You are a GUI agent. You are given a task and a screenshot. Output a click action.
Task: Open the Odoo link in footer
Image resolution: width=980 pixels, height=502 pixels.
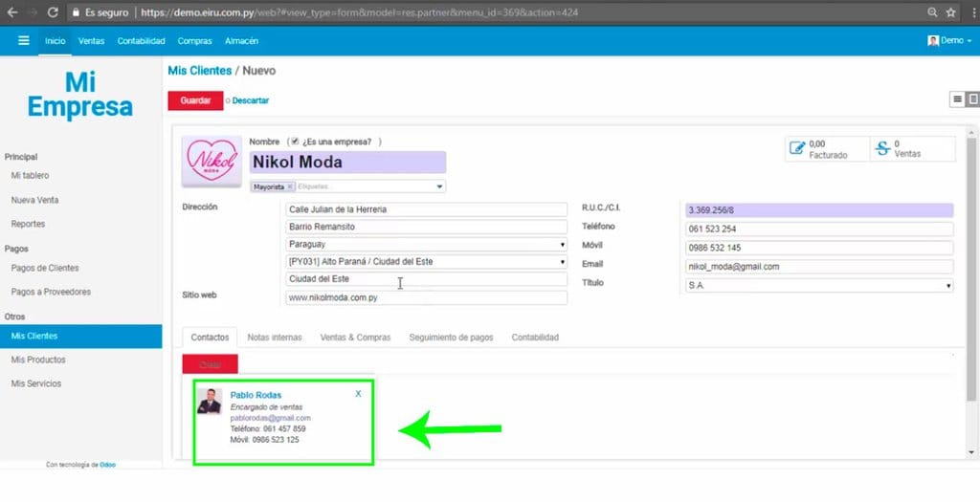pos(107,465)
